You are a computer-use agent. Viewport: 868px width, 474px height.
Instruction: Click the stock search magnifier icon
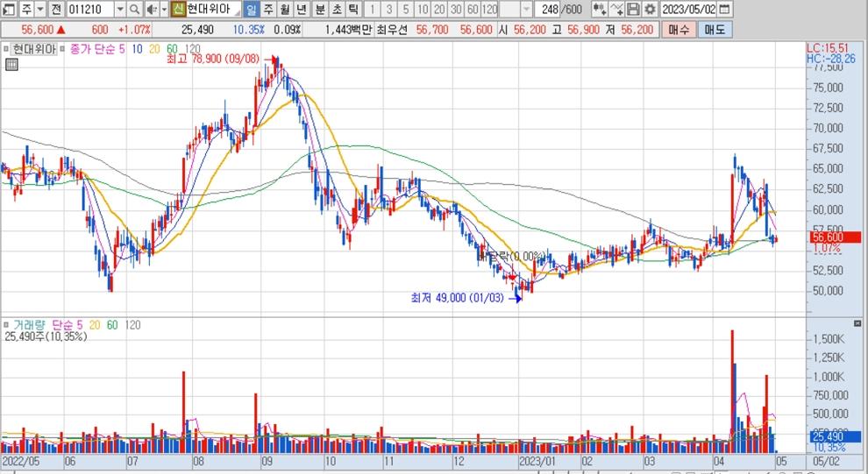pos(134,10)
